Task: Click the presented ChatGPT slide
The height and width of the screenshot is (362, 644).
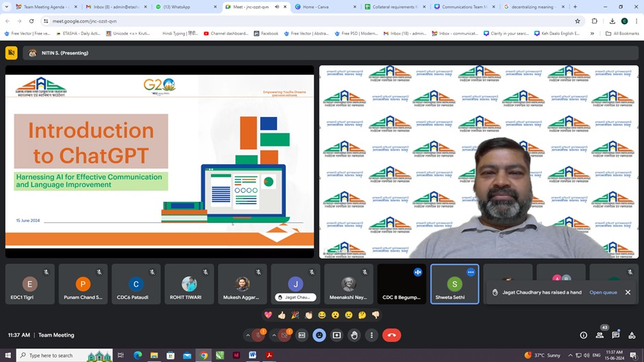Action: 160,161
